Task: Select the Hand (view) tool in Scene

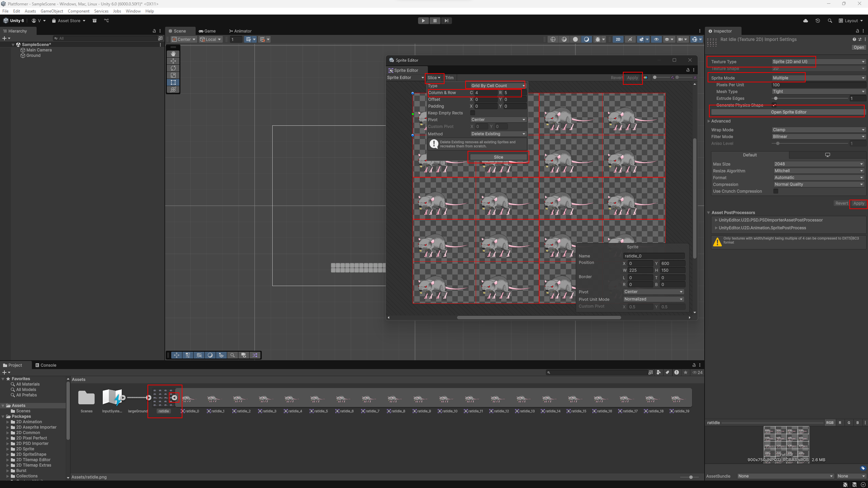Action: coord(173,54)
